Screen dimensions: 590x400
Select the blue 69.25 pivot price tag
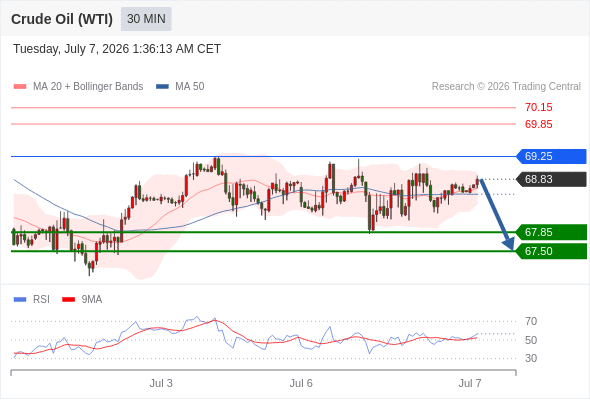[551, 156]
